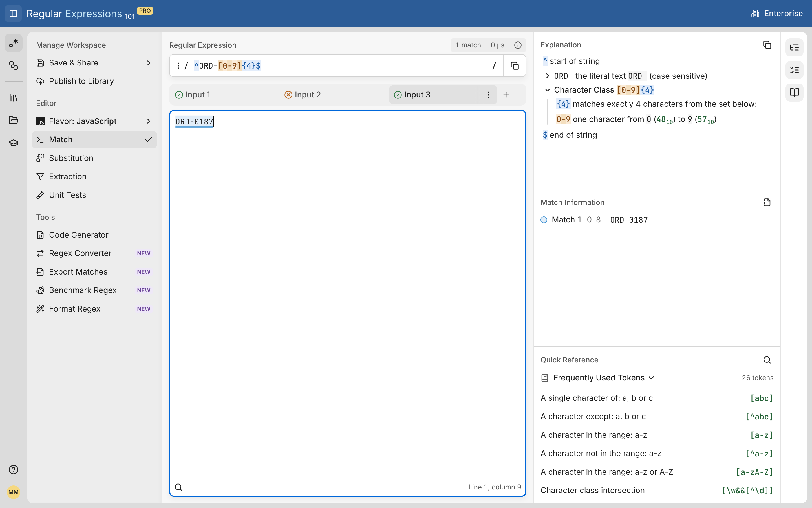
Task: Open the regex info icon next to timing
Action: pyautogui.click(x=518, y=45)
